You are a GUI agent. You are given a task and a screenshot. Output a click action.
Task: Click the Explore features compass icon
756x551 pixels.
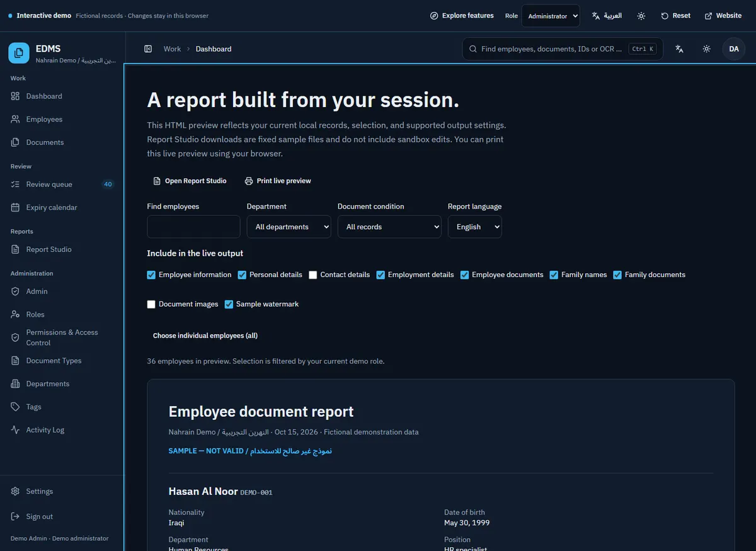[434, 16]
